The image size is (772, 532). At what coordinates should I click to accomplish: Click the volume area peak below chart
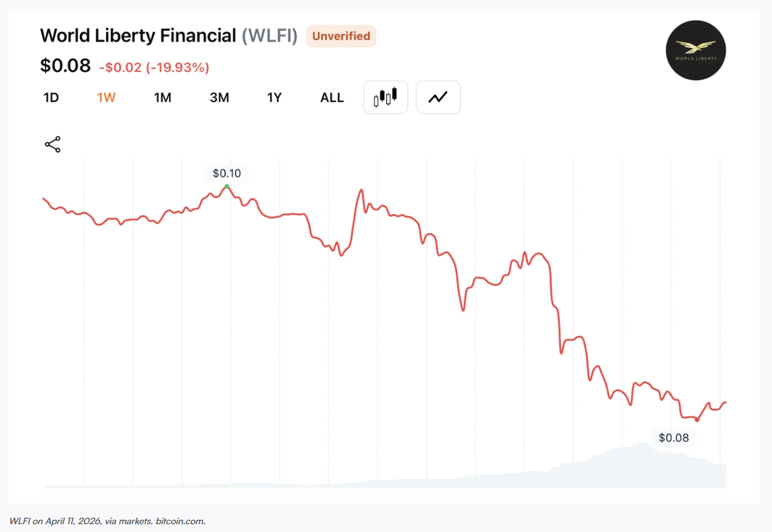point(643,447)
